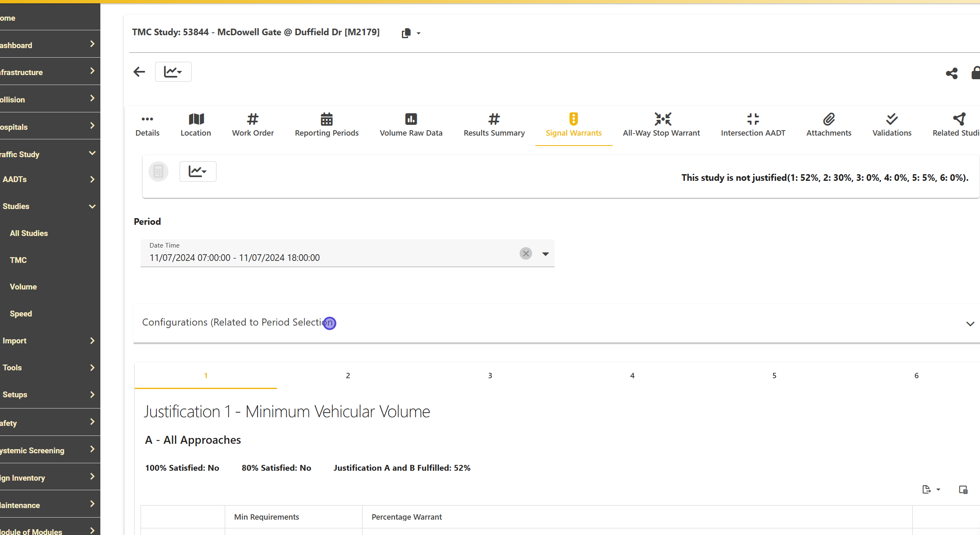Click the back arrow icon

139,72
